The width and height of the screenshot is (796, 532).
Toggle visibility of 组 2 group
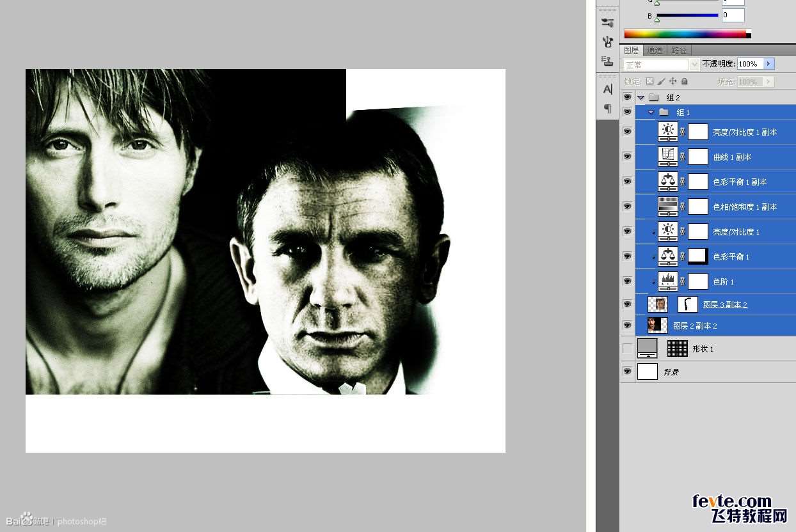tap(627, 97)
